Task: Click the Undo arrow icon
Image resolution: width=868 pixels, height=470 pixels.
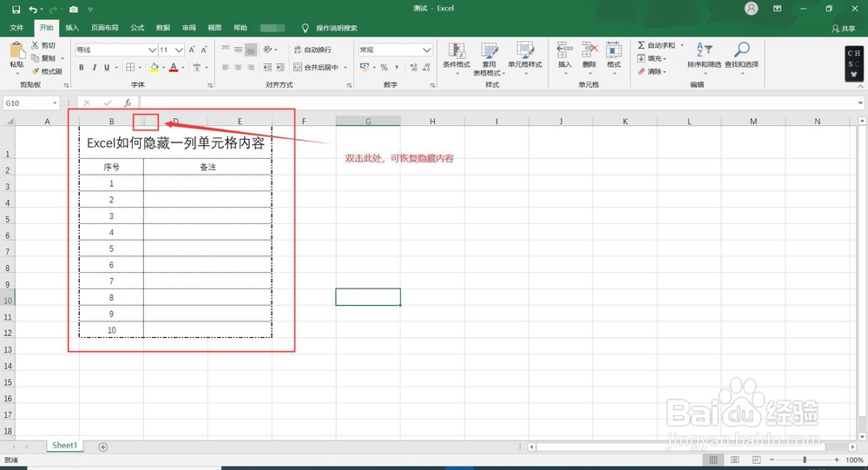Action: click(x=33, y=10)
